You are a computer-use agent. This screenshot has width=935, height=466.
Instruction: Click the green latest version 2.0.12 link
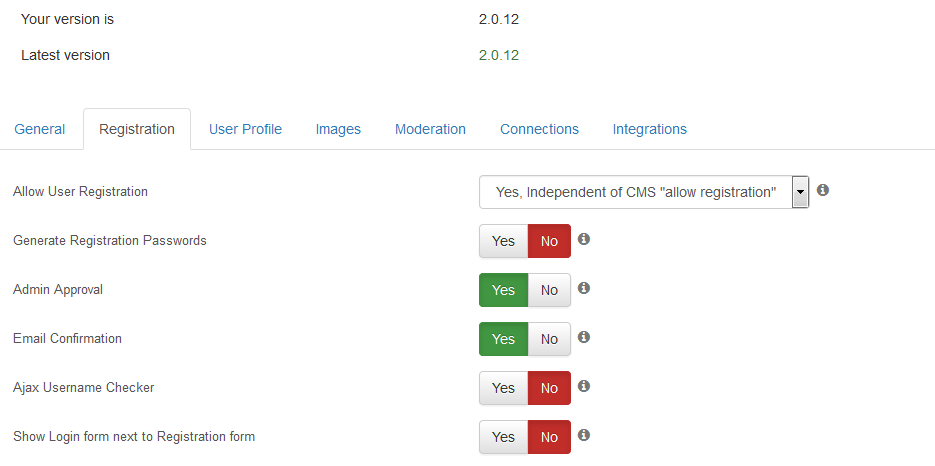pyautogui.click(x=499, y=55)
